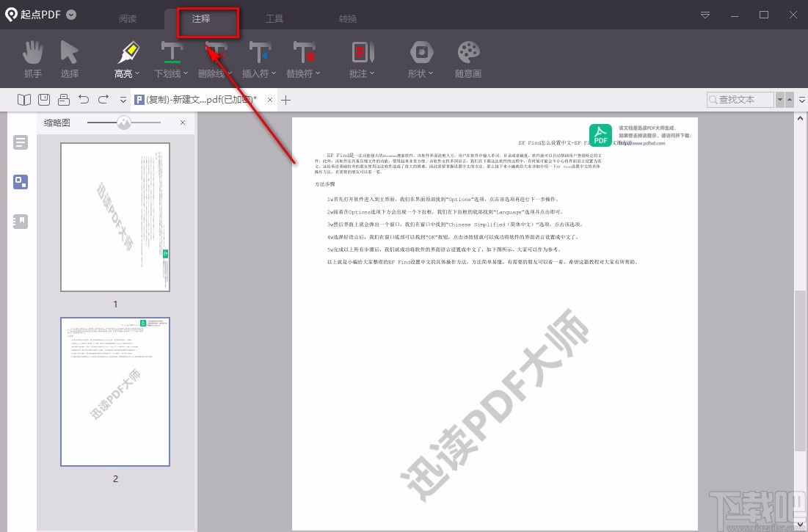The height and width of the screenshot is (532, 808).
Task: Adjust the thumbnail size slider
Action: point(124,123)
